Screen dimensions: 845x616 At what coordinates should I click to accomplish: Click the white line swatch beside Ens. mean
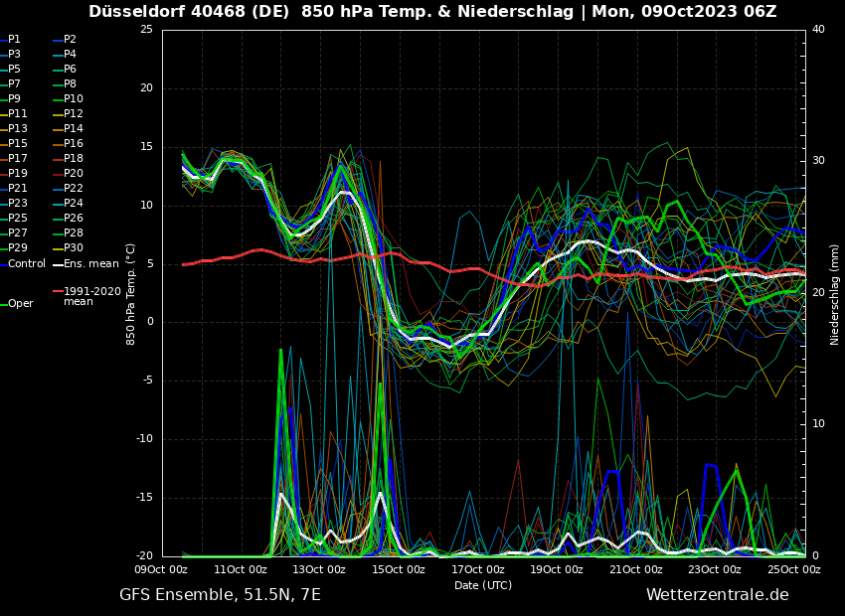pyautogui.click(x=57, y=263)
